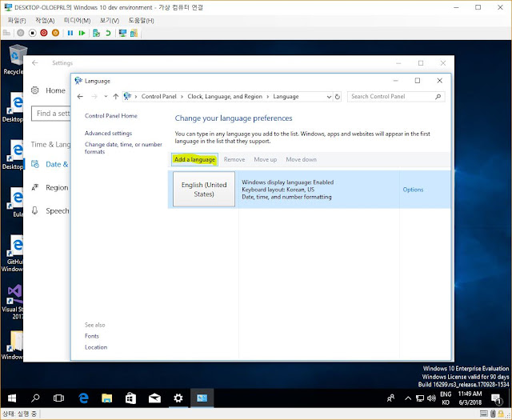Screen dimensions: 512x420
Task: Open the 보기(V) menu
Action: coord(110,21)
